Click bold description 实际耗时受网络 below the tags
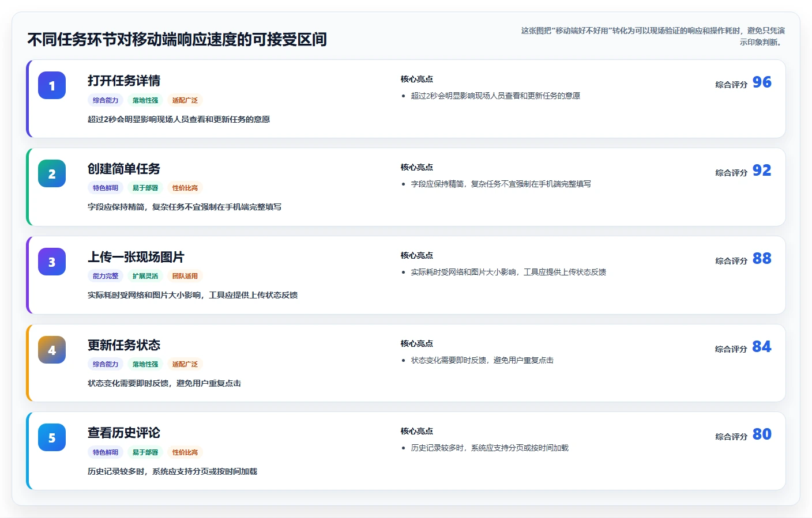812x518 pixels. click(x=193, y=295)
